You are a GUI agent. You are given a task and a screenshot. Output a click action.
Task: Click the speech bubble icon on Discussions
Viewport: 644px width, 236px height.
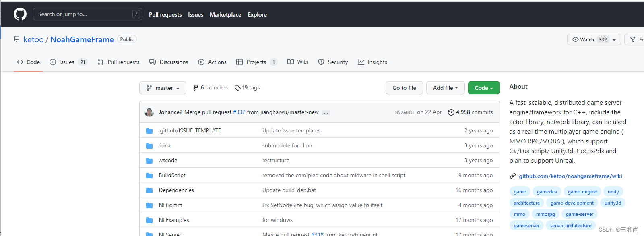point(153,62)
